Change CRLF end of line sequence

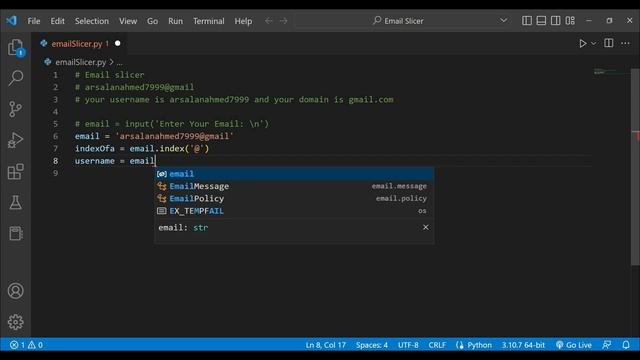click(x=437, y=345)
